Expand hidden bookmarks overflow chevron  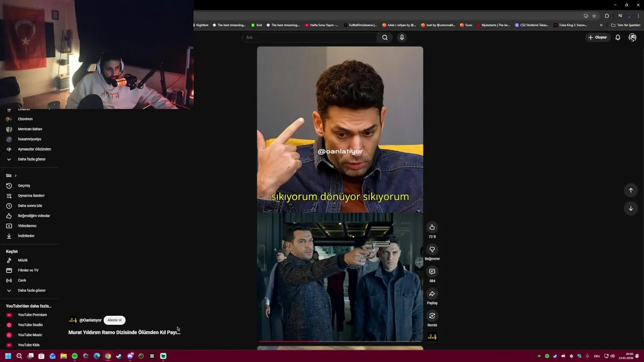pos(601,25)
